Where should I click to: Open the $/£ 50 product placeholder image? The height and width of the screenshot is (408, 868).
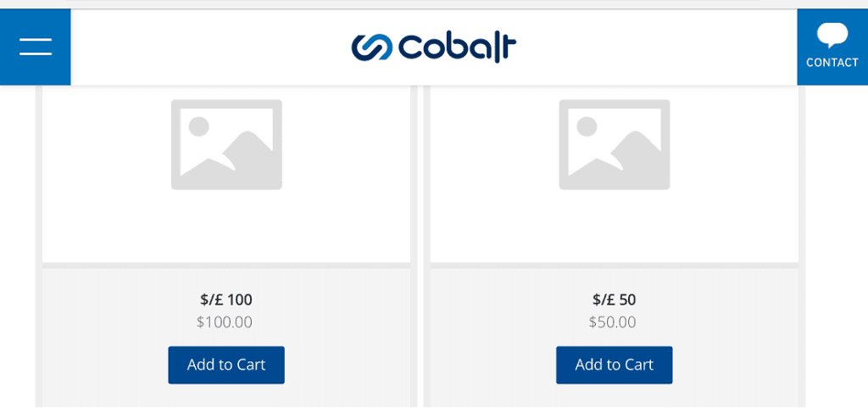coord(615,144)
